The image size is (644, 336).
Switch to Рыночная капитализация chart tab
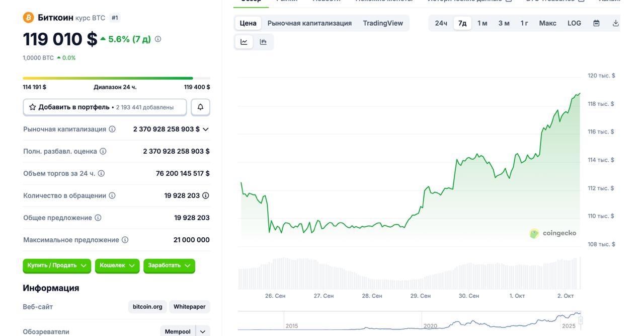pyautogui.click(x=309, y=23)
